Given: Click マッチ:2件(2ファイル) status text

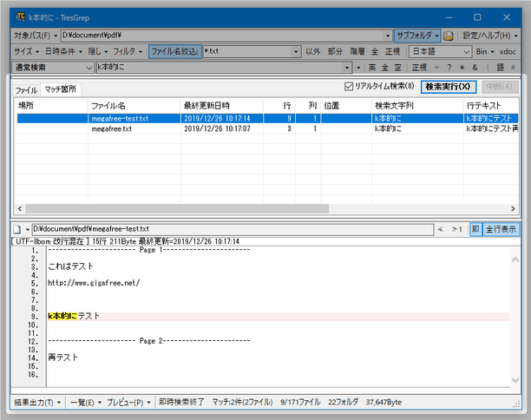Looking at the screenshot, I should [x=242, y=403].
